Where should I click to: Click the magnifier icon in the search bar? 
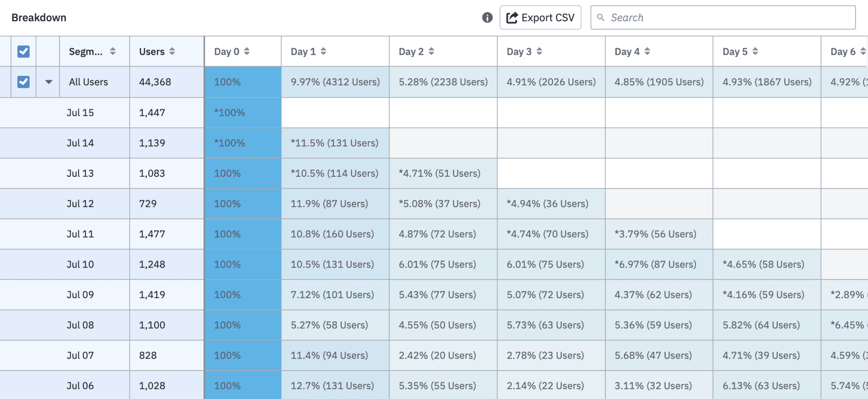point(601,17)
